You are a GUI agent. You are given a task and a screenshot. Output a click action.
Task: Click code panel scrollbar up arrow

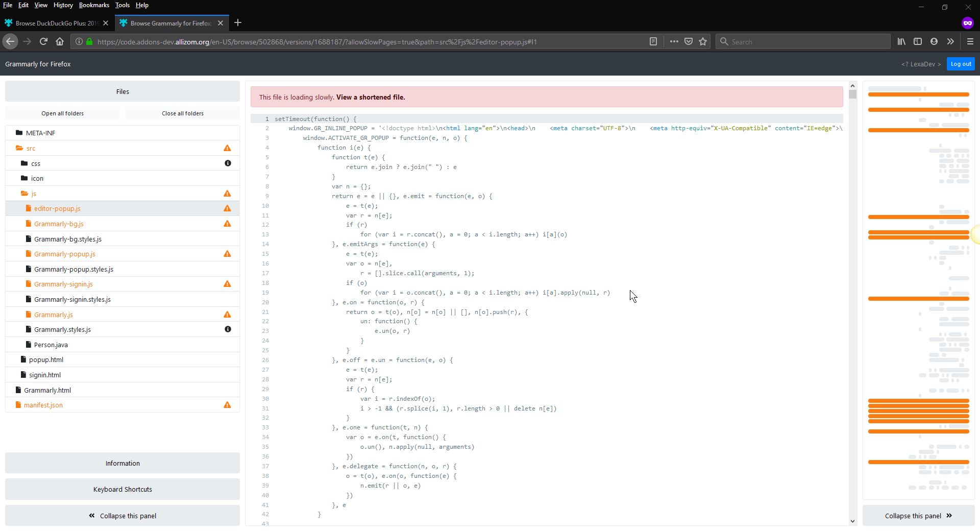[852, 85]
